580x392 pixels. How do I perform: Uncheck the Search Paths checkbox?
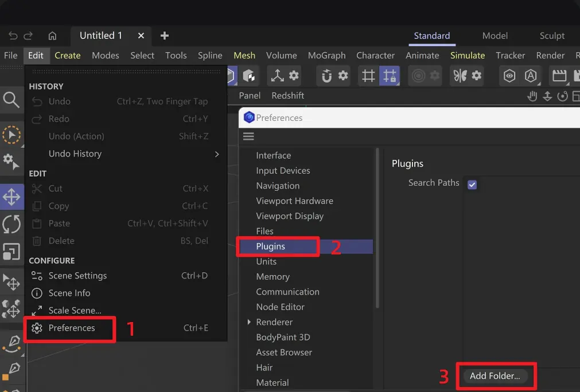pos(472,185)
